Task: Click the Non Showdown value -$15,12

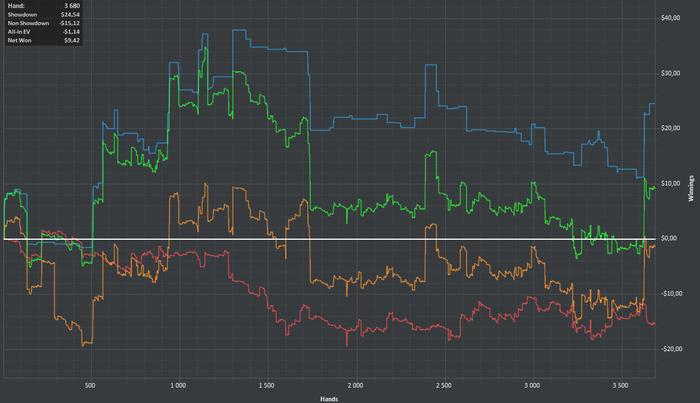Action: pyautogui.click(x=69, y=23)
